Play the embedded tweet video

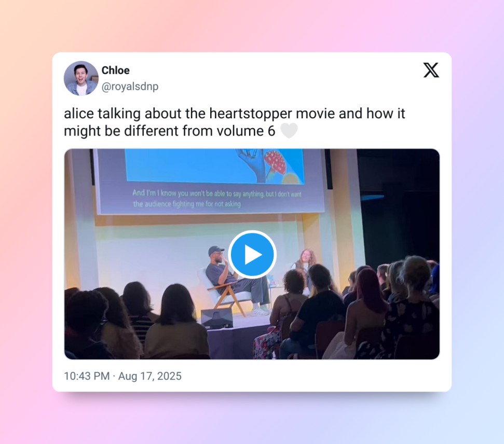tap(252, 255)
